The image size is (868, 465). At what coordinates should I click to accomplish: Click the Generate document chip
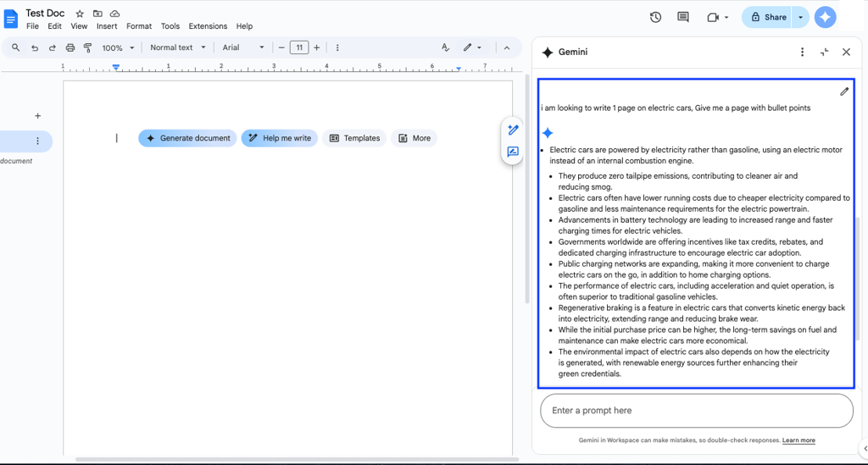(187, 138)
